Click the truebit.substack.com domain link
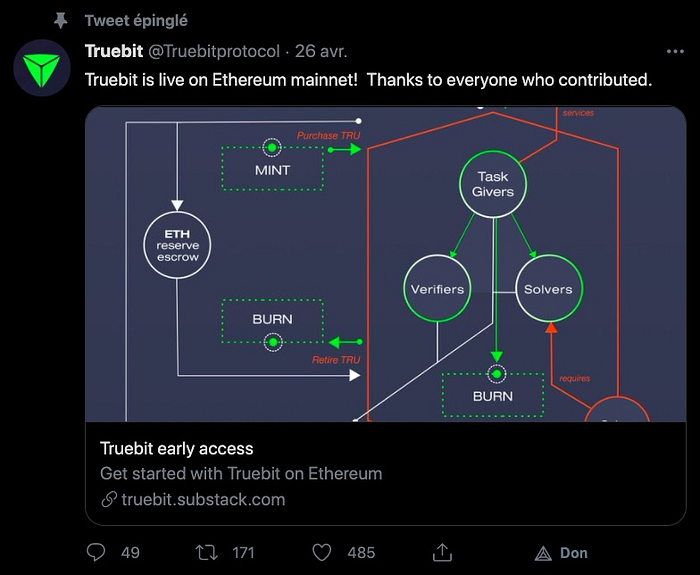Image resolution: width=700 pixels, height=575 pixels. [x=203, y=499]
